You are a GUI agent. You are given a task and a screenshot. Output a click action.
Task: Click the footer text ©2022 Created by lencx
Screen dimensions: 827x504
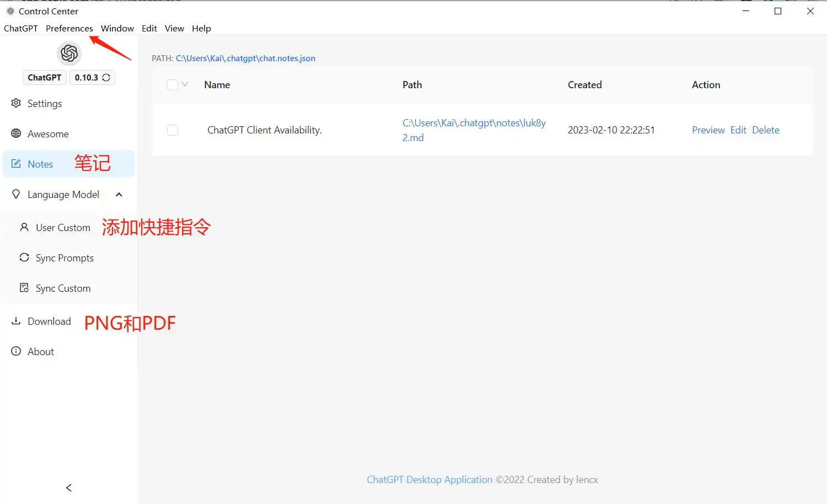(547, 480)
